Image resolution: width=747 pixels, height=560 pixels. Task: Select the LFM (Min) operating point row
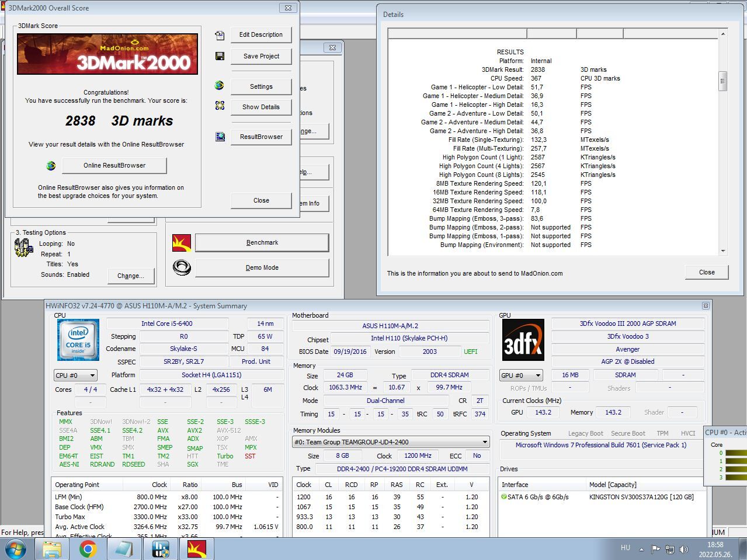[166, 497]
